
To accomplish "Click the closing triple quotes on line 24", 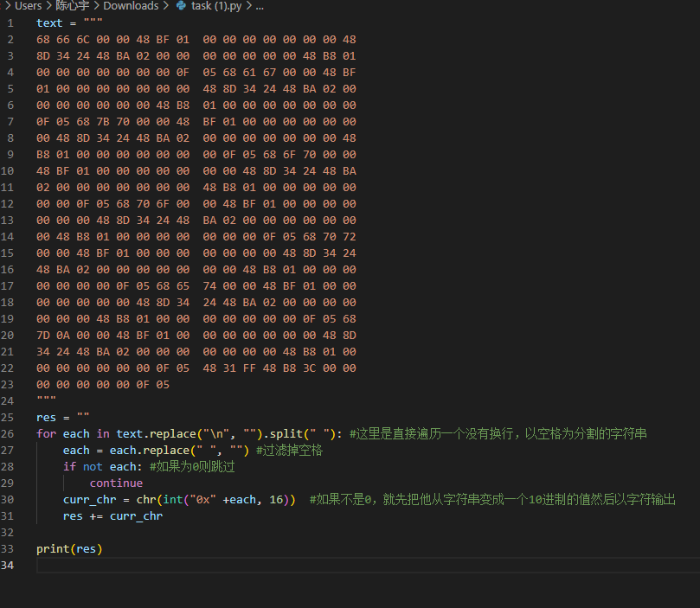I will [x=46, y=401].
